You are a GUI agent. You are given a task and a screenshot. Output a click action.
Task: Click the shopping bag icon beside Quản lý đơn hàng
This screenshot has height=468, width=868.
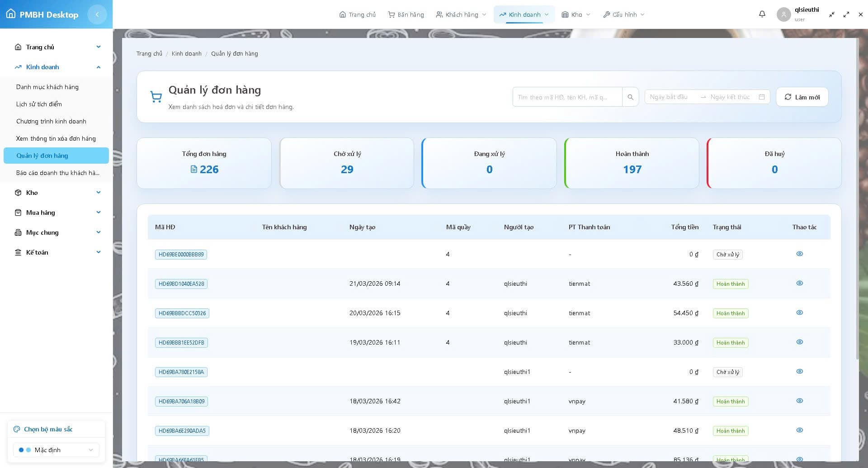(156, 96)
